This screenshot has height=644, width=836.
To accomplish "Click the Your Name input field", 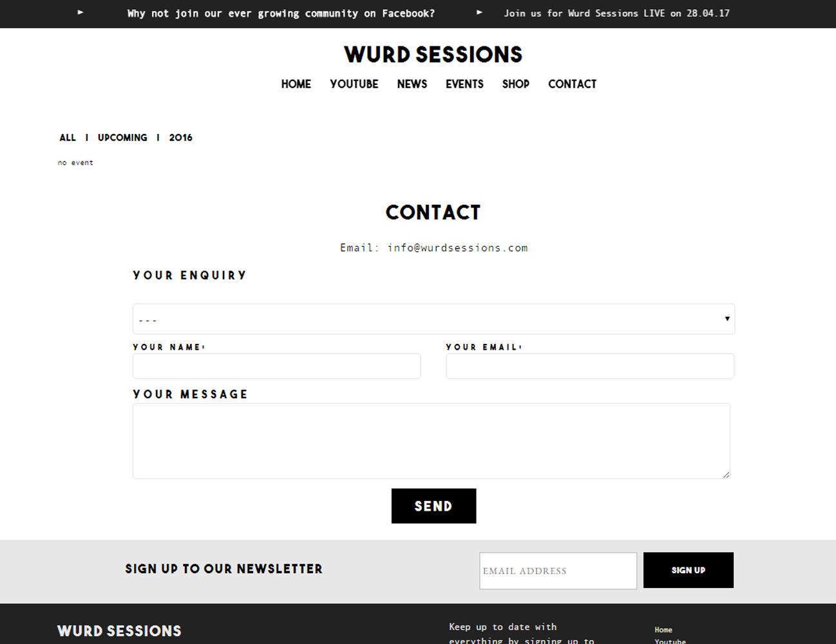I will pos(277,366).
